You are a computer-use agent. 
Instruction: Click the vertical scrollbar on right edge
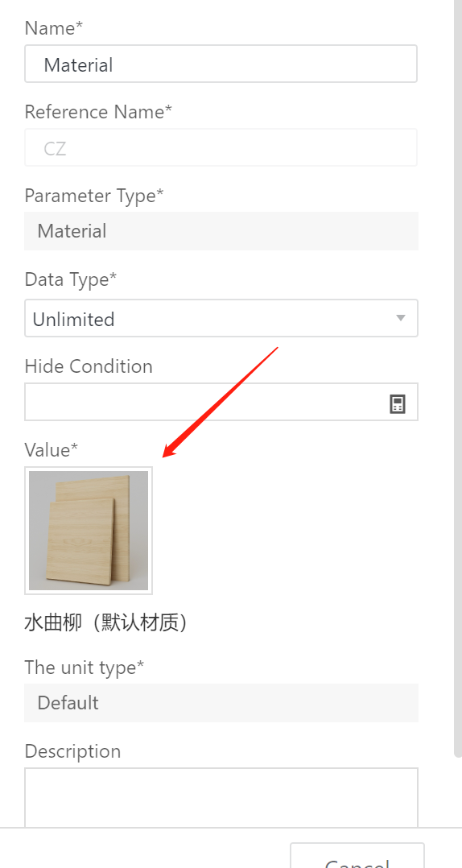point(458,378)
